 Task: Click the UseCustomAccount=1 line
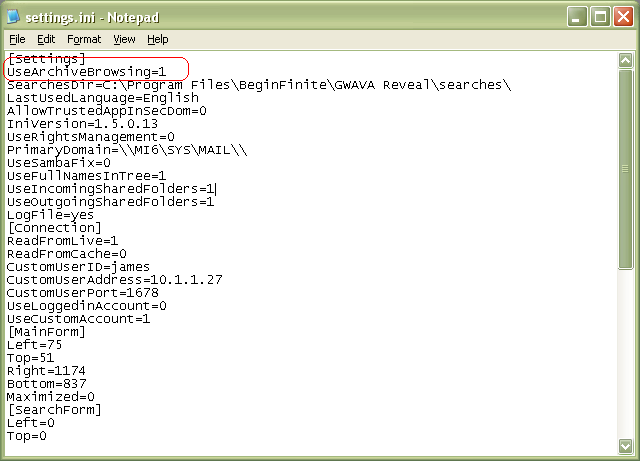pos(78,319)
